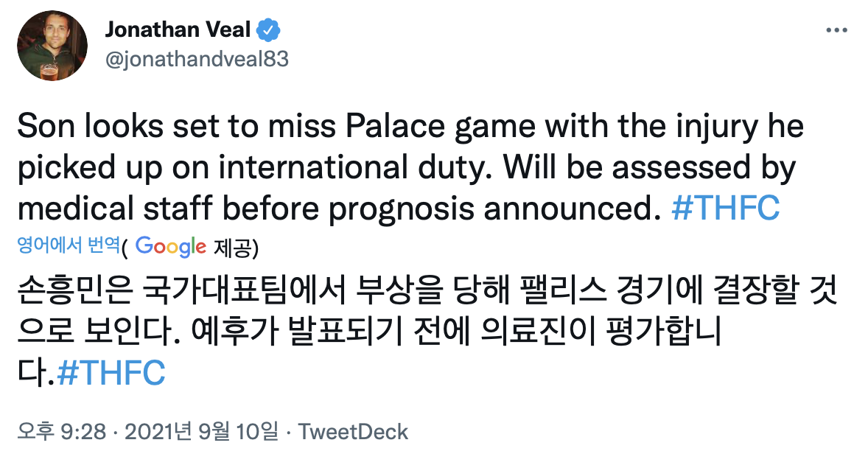Click the blue verified badge
The image size is (868, 451).
(x=267, y=30)
